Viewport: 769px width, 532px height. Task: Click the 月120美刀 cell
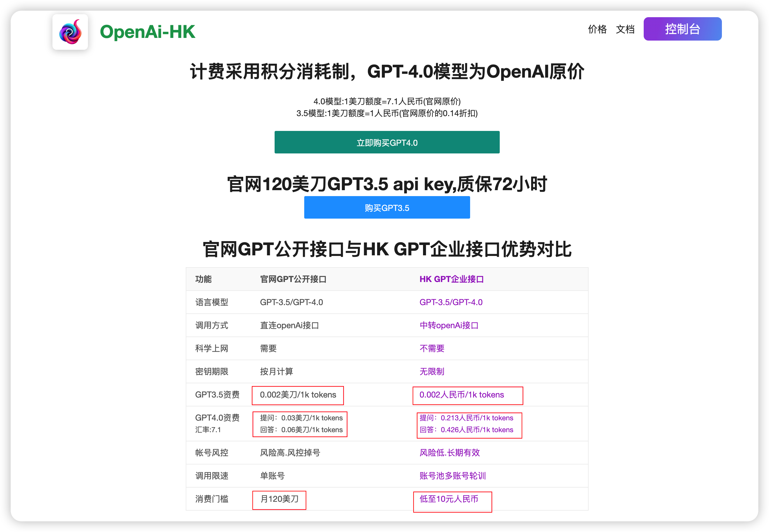pyautogui.click(x=279, y=499)
